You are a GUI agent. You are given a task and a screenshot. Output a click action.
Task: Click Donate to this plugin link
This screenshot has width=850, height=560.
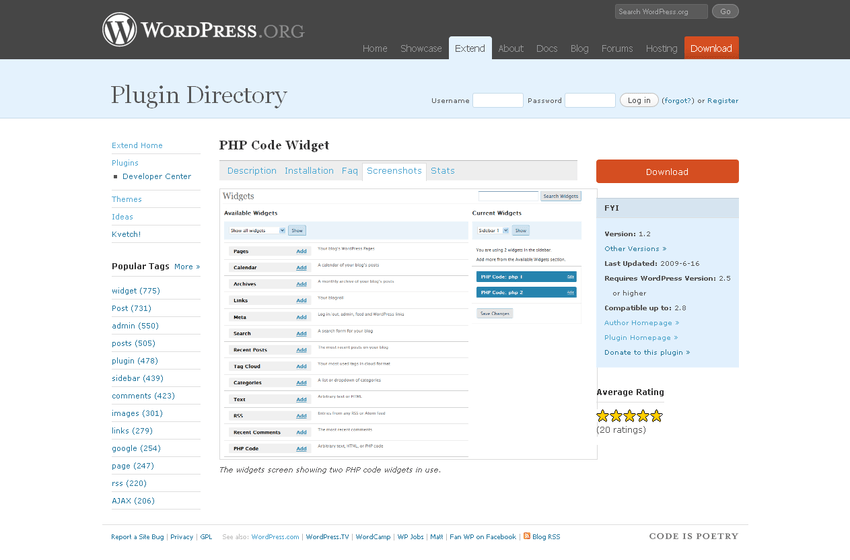coord(647,352)
